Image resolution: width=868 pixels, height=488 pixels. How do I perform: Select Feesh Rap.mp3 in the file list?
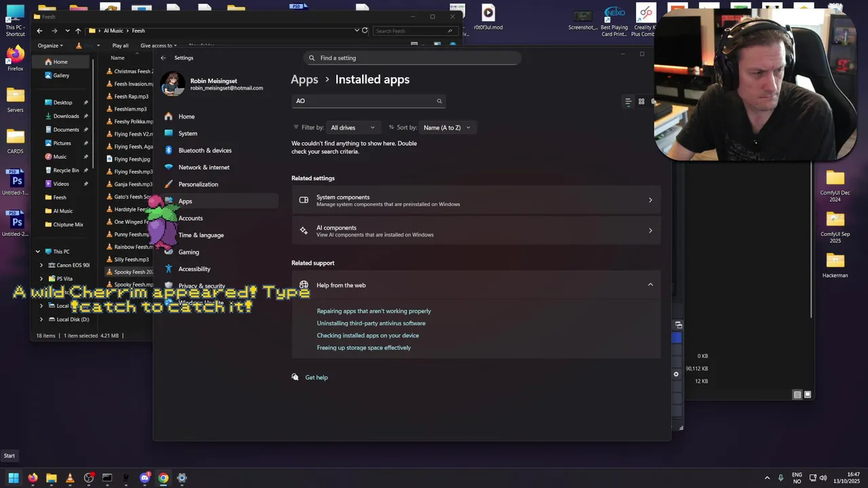130,96
